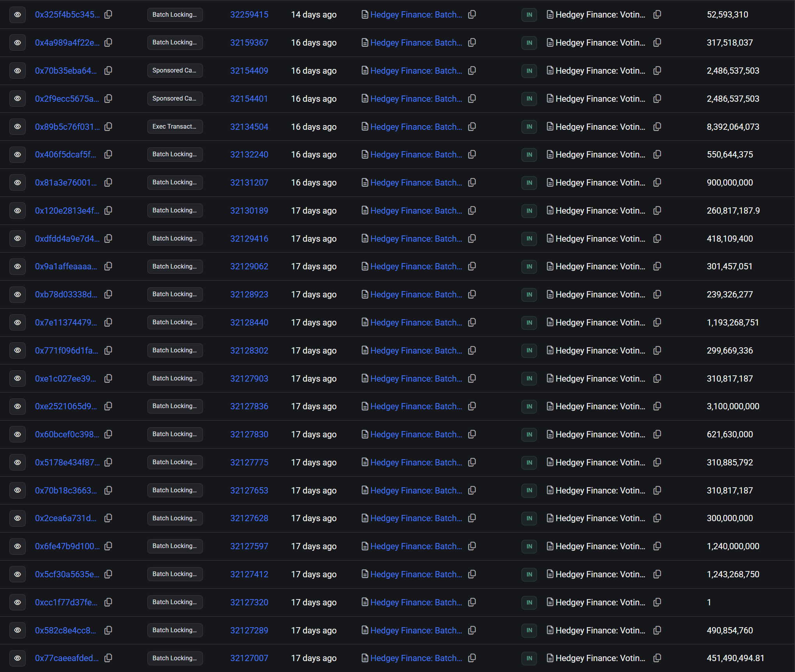Copy transaction hash 0x7e11374479
This screenshot has height=672, width=795.
pyautogui.click(x=108, y=322)
